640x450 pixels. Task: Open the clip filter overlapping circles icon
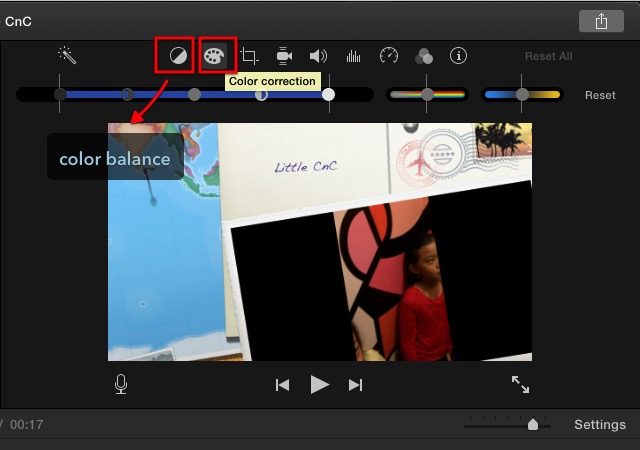point(424,56)
